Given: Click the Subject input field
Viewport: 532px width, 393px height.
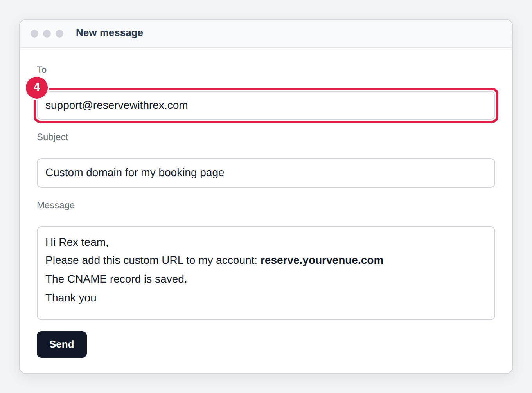Looking at the screenshot, I should pos(266,173).
